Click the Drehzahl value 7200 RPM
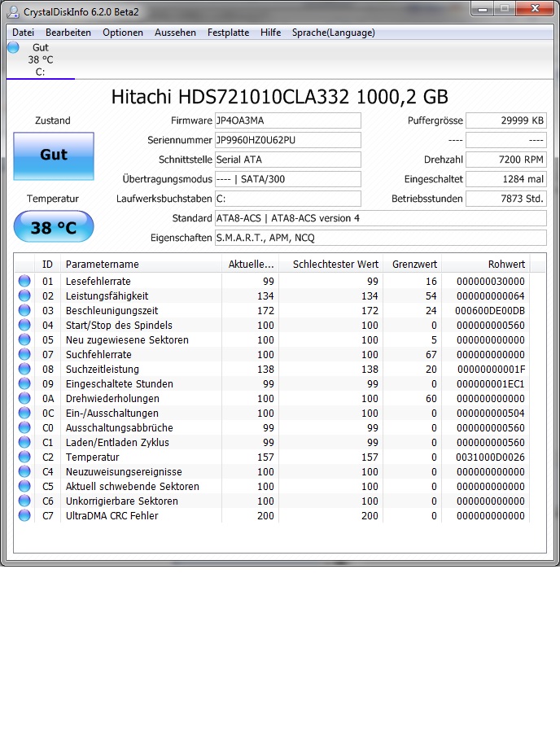Image resolution: width=560 pixels, height=744 pixels. click(506, 160)
